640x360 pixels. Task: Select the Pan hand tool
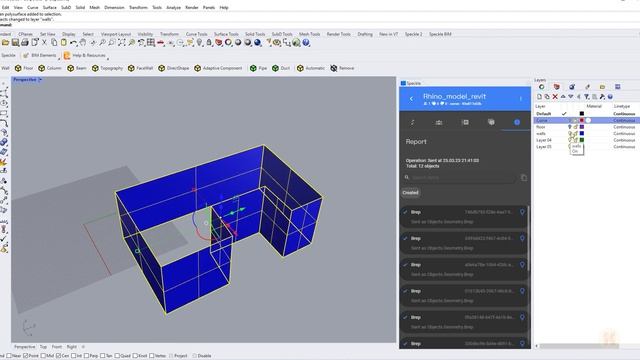point(83,42)
